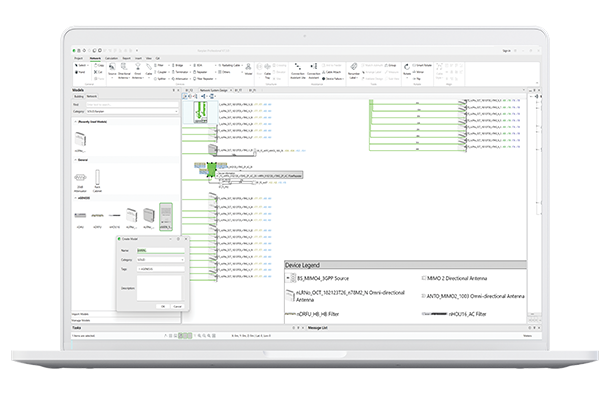Insert an Omni Antenna

(x=137, y=71)
